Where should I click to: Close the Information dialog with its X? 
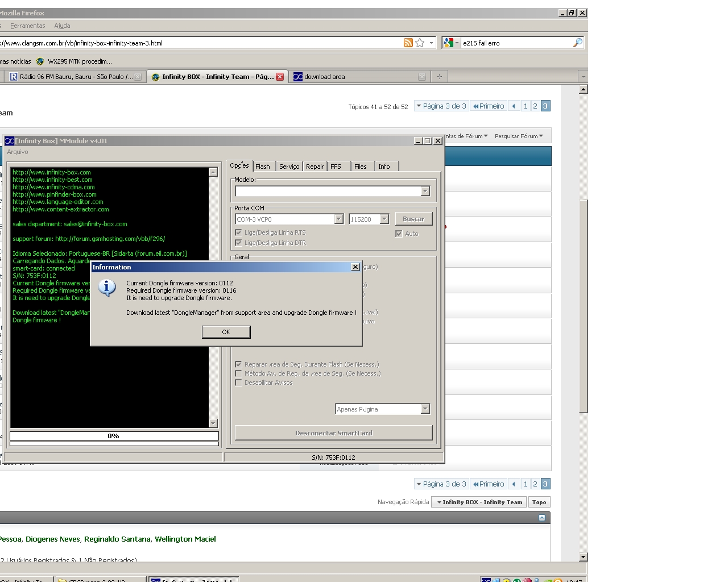[x=355, y=267]
